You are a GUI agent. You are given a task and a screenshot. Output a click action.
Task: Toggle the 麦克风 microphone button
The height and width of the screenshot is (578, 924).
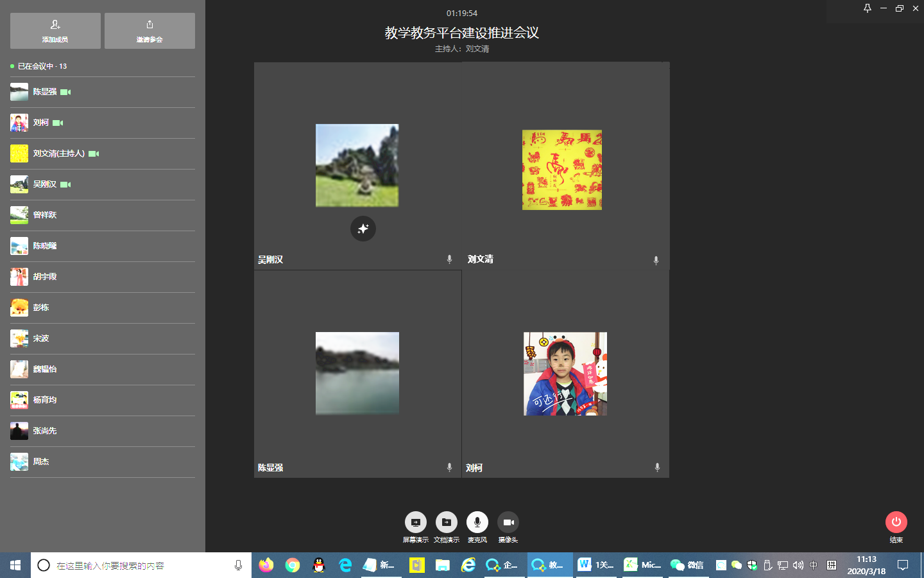(x=477, y=522)
